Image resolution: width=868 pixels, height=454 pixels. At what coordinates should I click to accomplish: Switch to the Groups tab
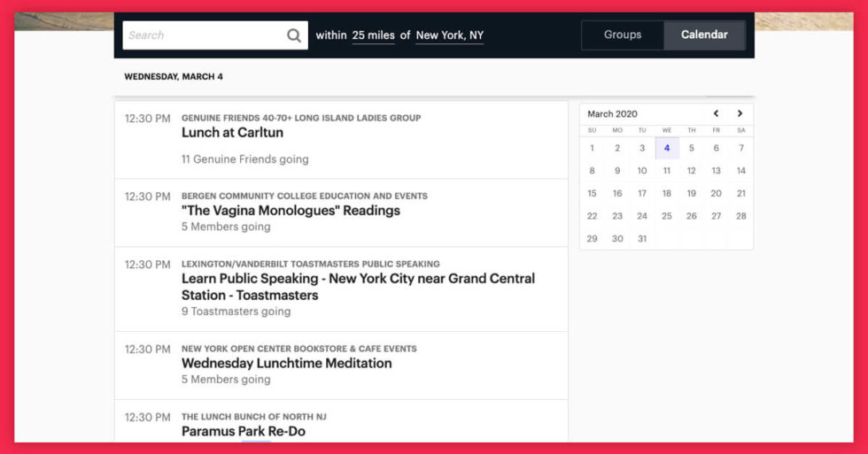tap(623, 35)
